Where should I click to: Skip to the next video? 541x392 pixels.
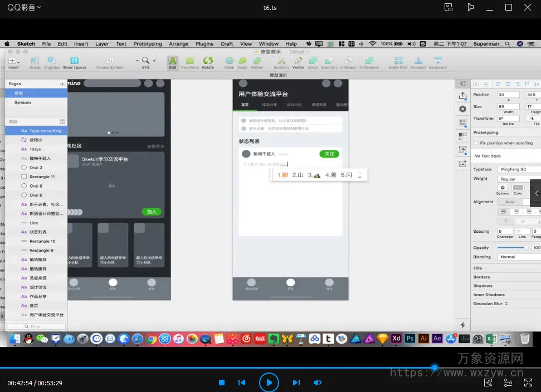click(296, 383)
